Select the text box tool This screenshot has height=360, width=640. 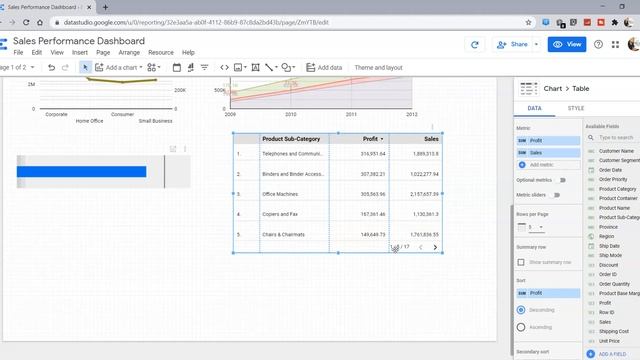click(256, 67)
